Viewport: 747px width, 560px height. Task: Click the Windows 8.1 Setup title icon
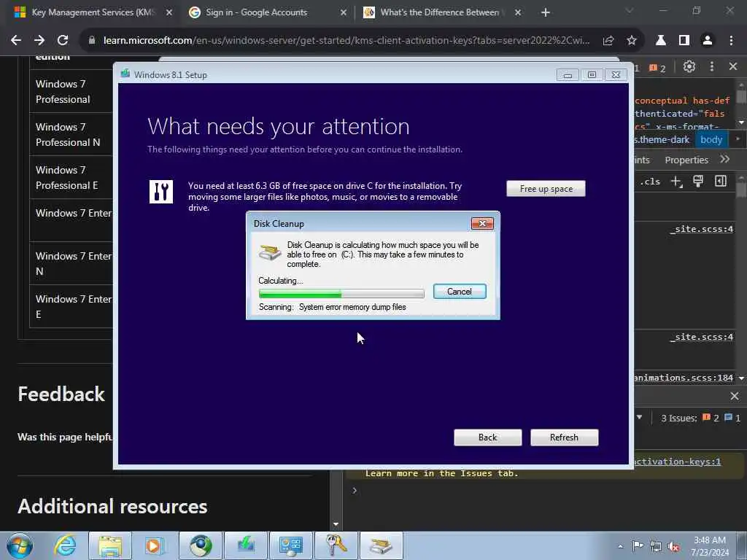(x=125, y=74)
